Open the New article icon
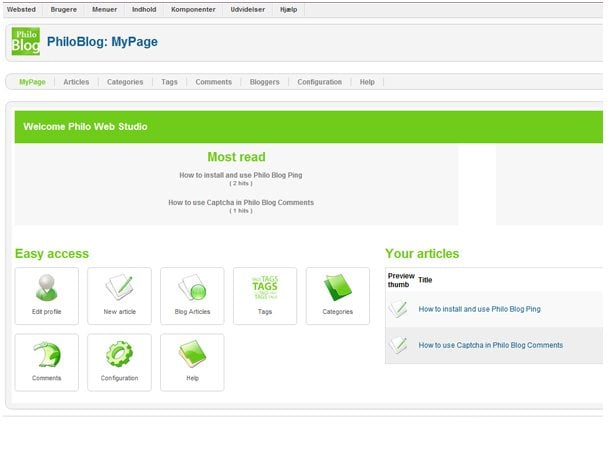This screenshot has width=610, height=463. 119,291
